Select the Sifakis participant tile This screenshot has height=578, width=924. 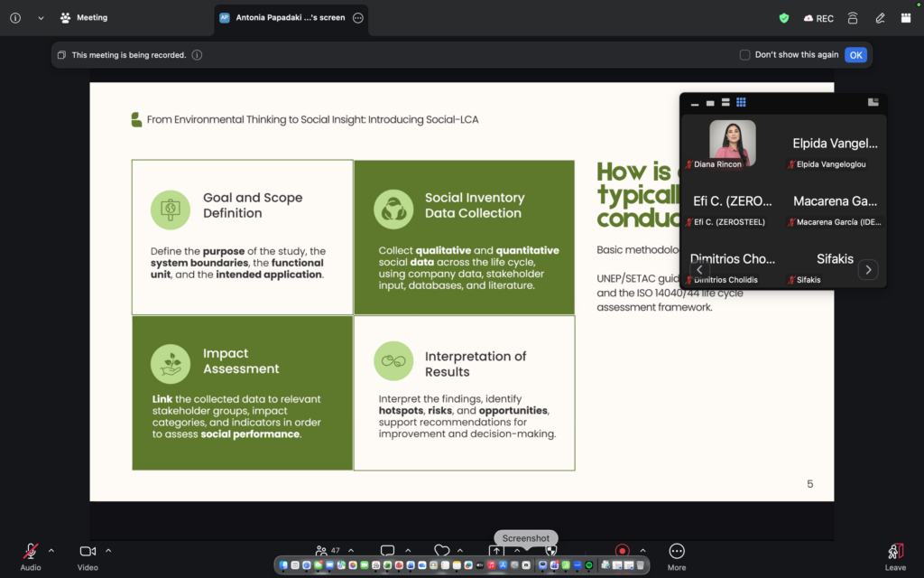click(x=835, y=259)
